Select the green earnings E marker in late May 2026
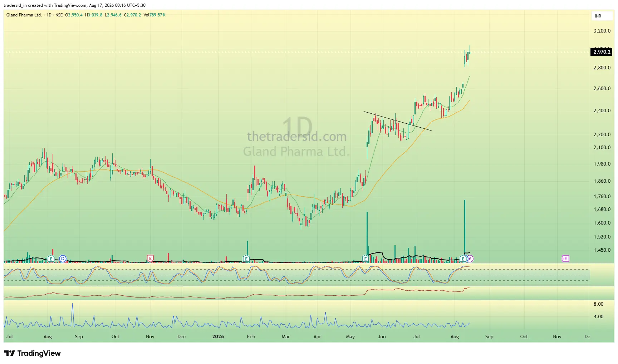 [x=365, y=258]
